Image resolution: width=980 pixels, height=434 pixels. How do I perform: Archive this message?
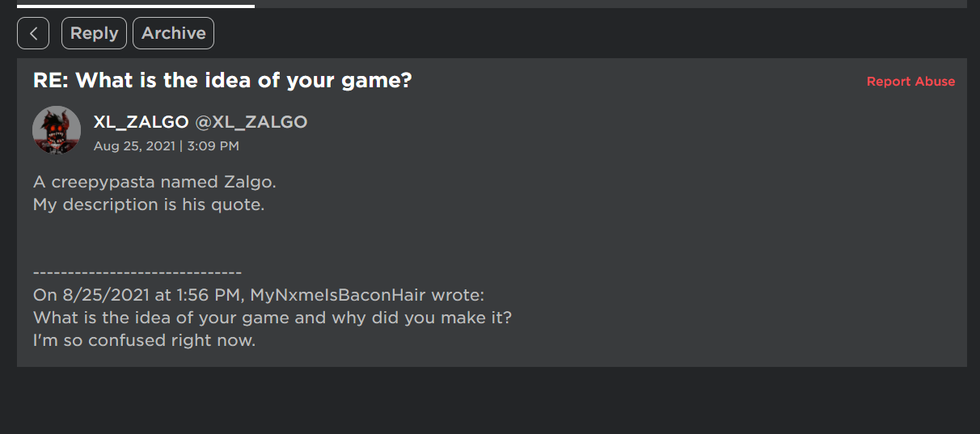pyautogui.click(x=173, y=33)
